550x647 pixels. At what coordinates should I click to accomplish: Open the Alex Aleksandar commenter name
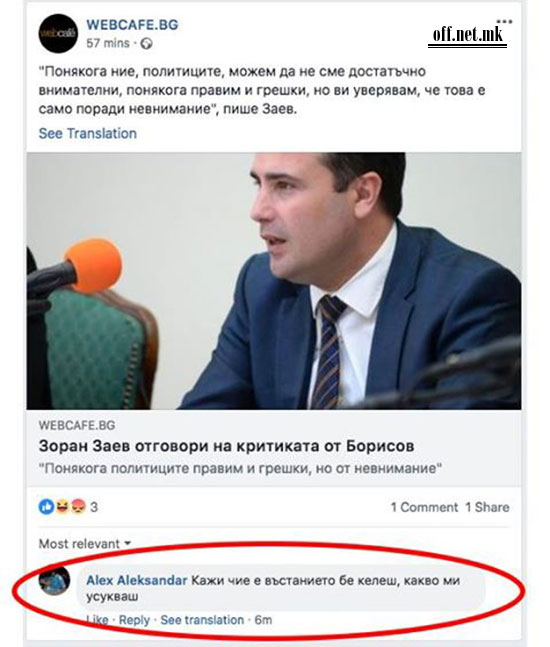coord(137,581)
